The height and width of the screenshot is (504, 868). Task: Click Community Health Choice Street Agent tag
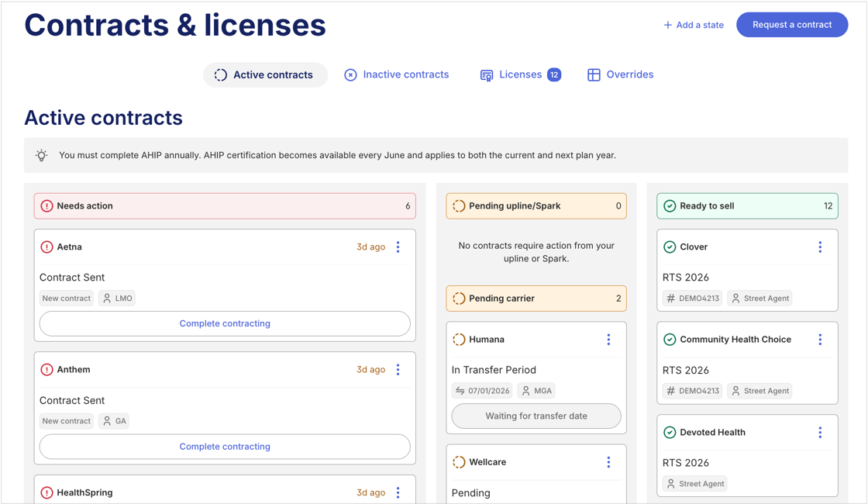760,391
